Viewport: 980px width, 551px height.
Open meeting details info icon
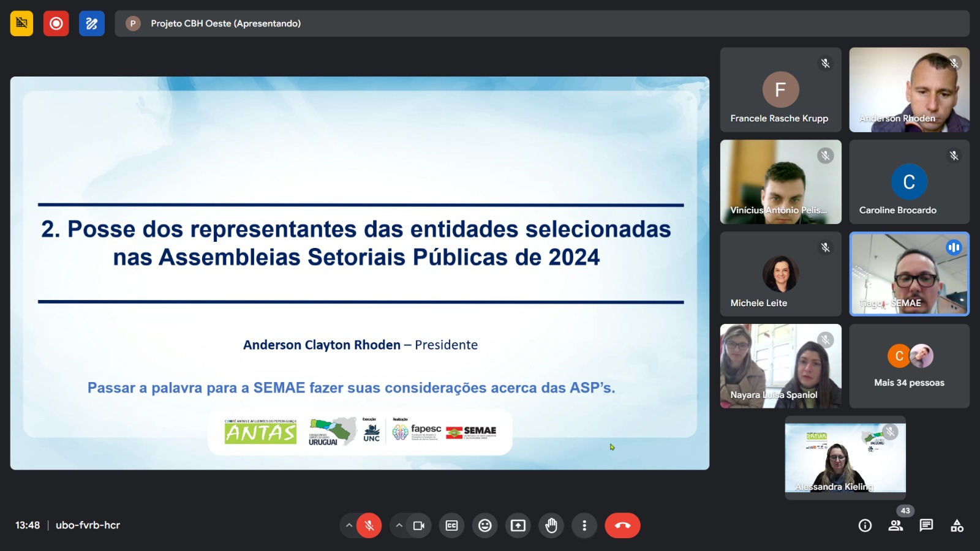pos(865,525)
